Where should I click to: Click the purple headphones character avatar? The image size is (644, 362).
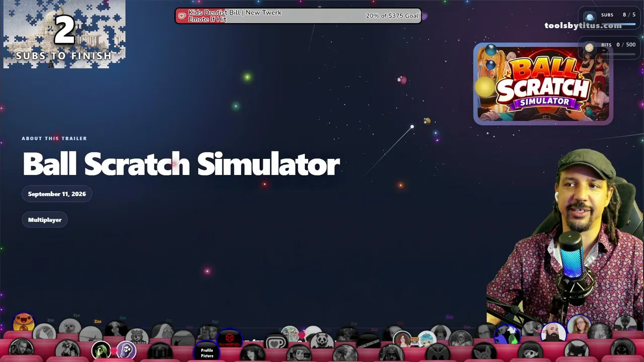coord(126,350)
